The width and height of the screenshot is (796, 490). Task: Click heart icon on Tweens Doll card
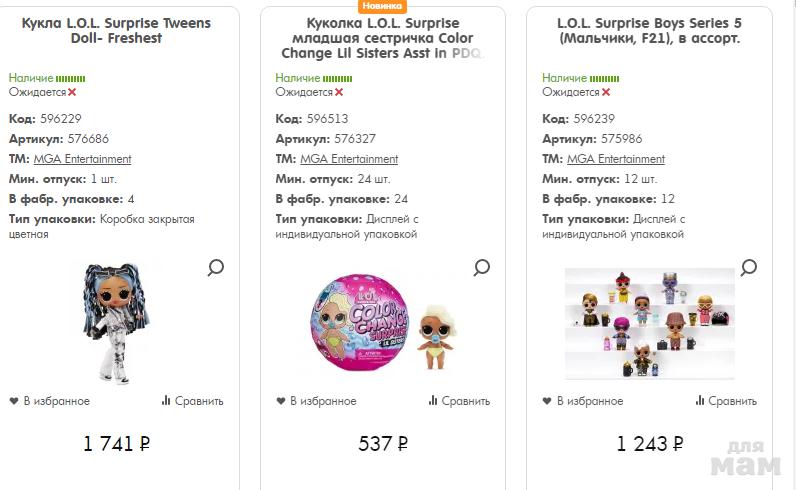(14, 401)
